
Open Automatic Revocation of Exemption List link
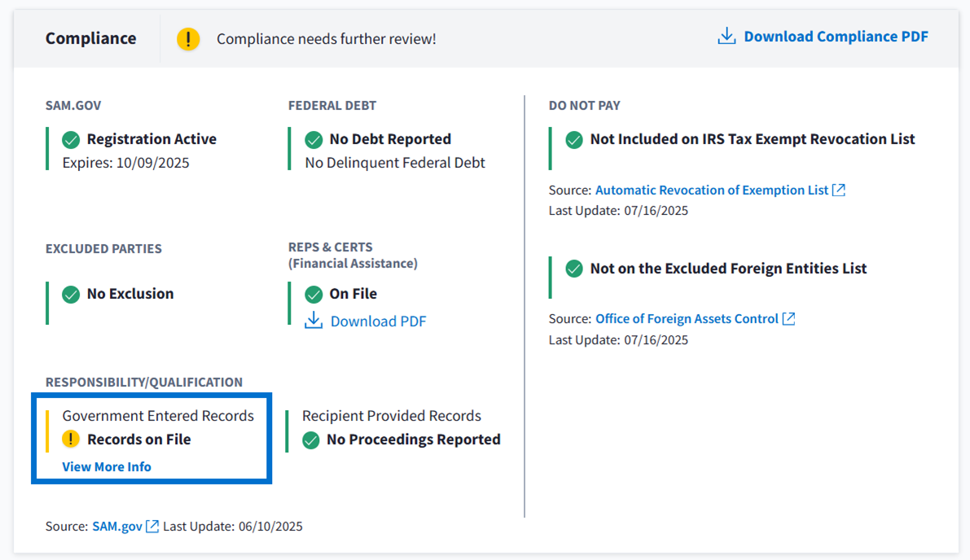click(x=711, y=190)
